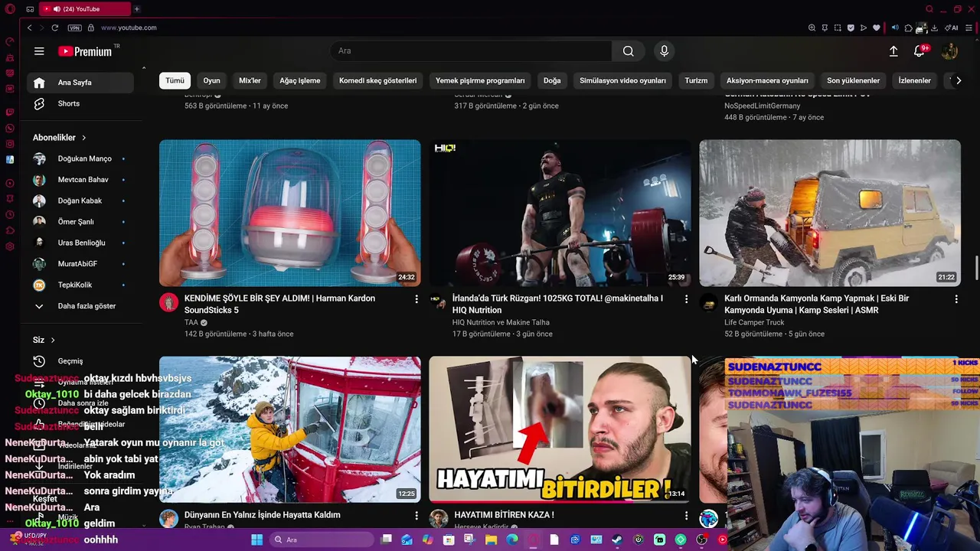The image size is (980, 551).
Task: Play snowy truck camping thumbnail
Action: click(830, 213)
